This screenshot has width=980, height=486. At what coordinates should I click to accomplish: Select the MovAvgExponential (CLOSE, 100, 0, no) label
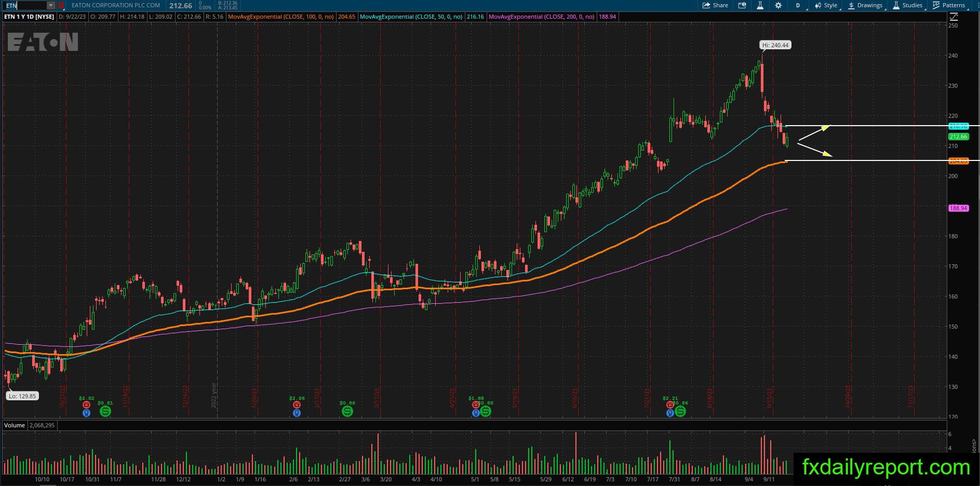[x=282, y=17]
